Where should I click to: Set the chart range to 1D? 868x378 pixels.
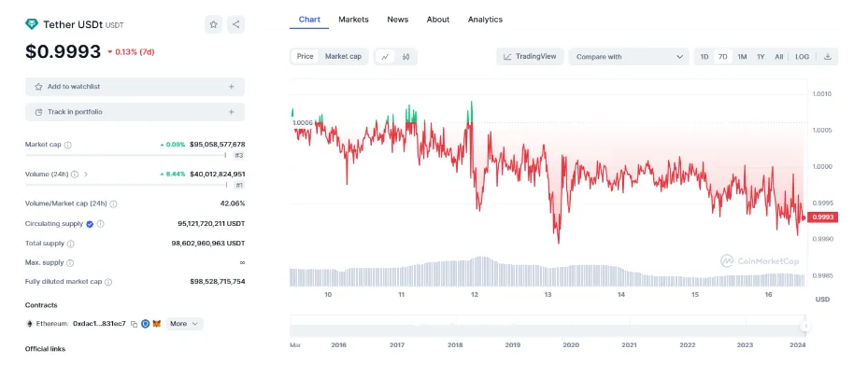point(704,57)
